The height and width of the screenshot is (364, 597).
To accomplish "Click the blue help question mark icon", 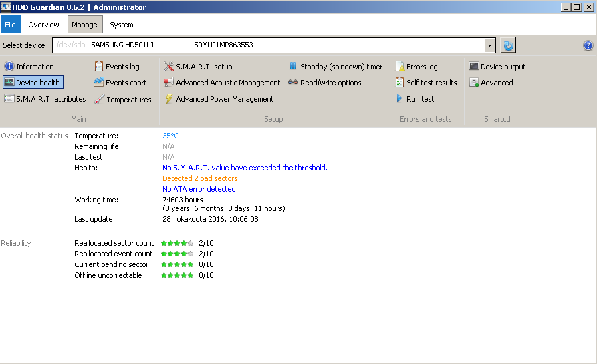I will click(x=588, y=45).
